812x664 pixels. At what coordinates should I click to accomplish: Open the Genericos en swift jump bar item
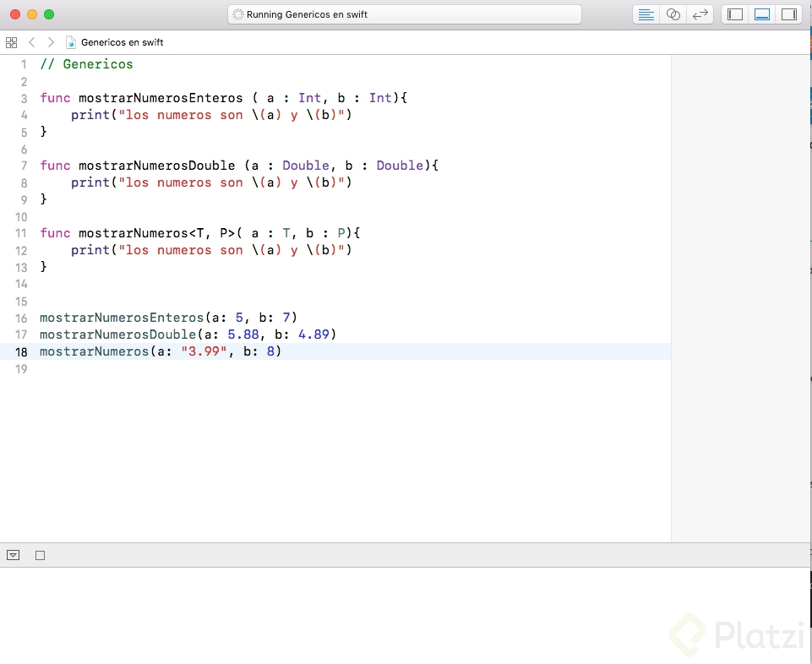[x=123, y=42]
